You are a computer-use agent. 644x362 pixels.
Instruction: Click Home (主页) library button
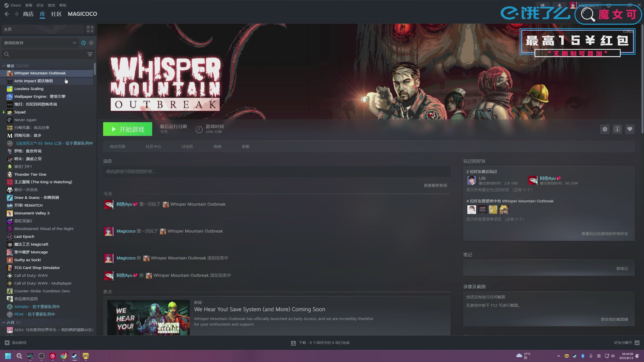point(43,29)
